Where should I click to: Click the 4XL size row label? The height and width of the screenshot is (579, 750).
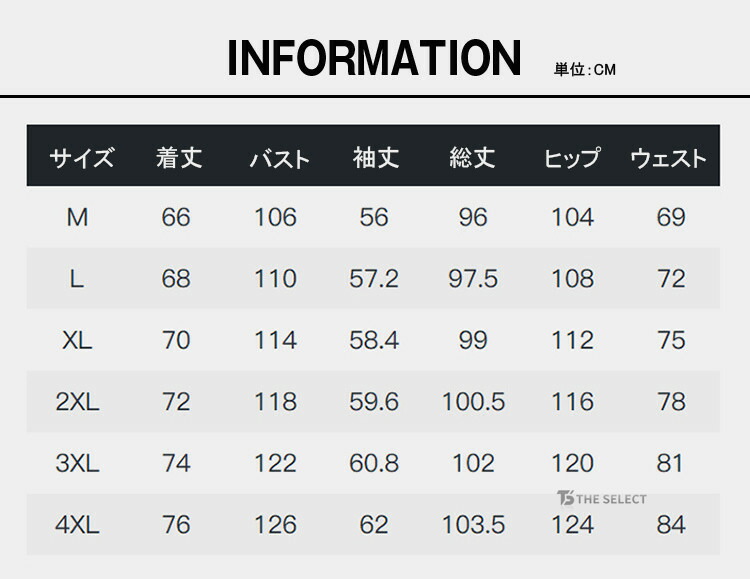77,524
